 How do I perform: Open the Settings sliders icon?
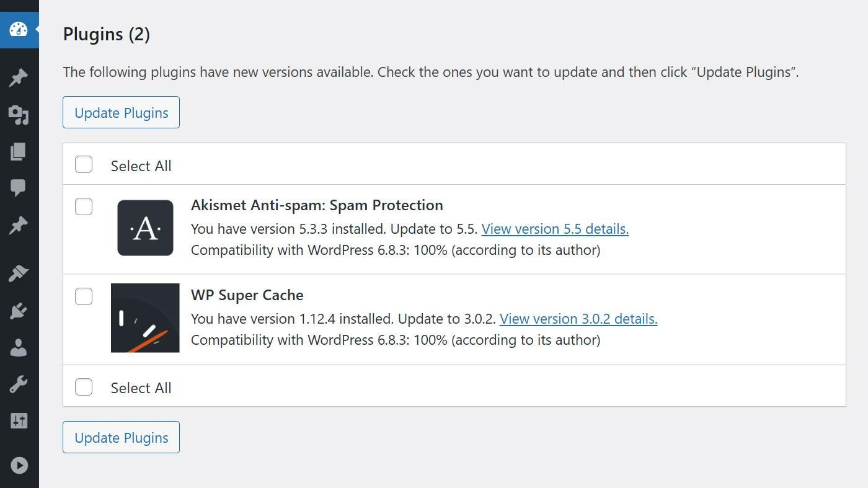pyautogui.click(x=19, y=420)
